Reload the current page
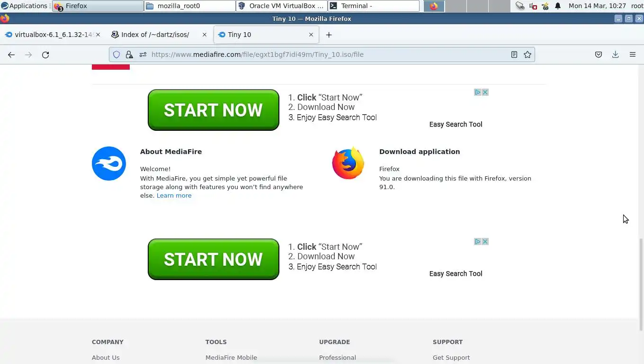This screenshot has height=364, width=644. point(45,55)
